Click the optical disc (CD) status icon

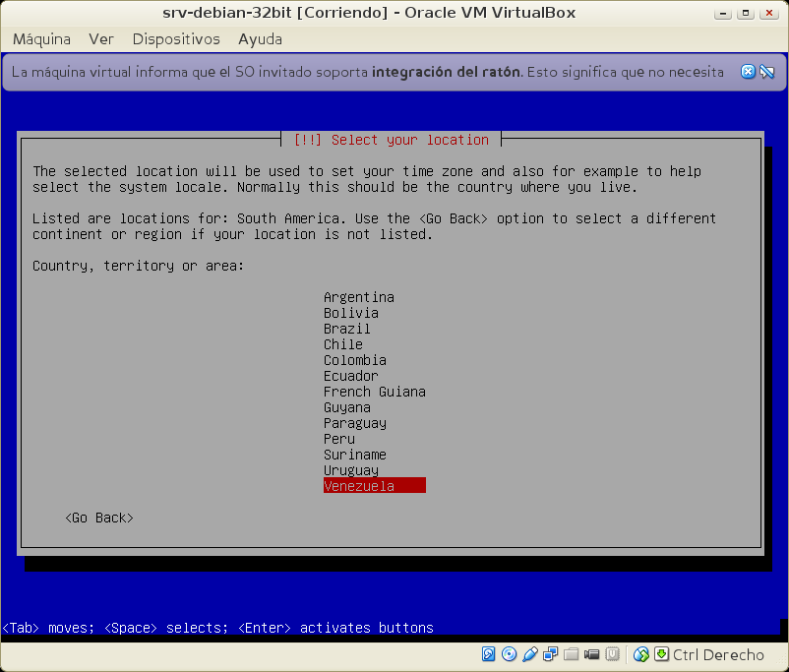[x=509, y=654]
